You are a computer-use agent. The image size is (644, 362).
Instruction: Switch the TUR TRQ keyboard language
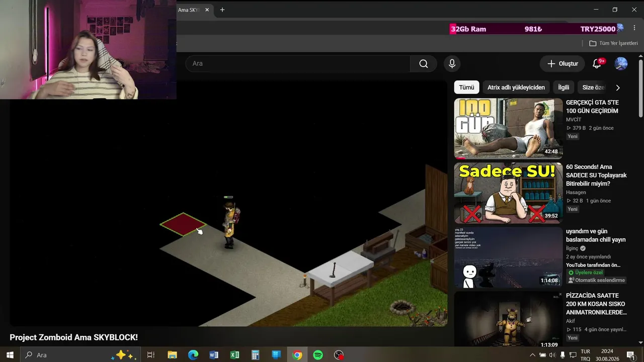coord(586,355)
